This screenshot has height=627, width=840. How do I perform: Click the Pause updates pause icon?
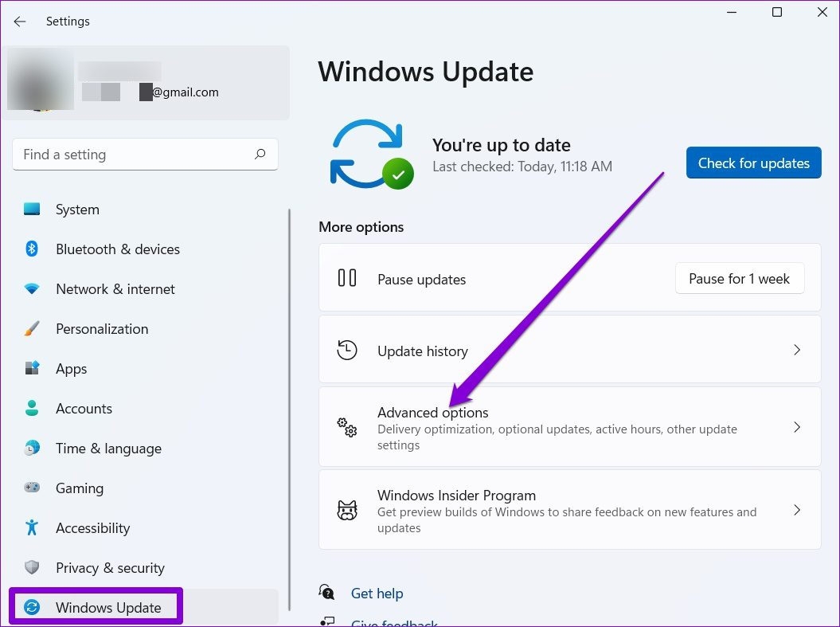pyautogui.click(x=347, y=278)
